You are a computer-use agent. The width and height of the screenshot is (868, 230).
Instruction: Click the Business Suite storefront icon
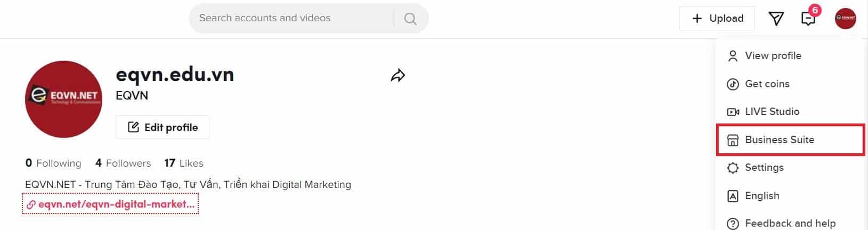click(733, 140)
